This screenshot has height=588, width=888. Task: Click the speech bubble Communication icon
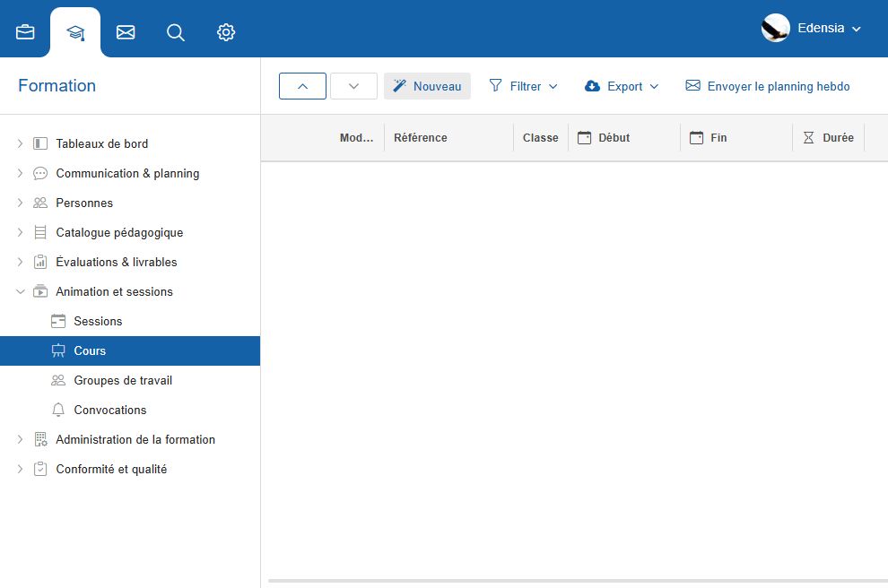click(x=40, y=173)
